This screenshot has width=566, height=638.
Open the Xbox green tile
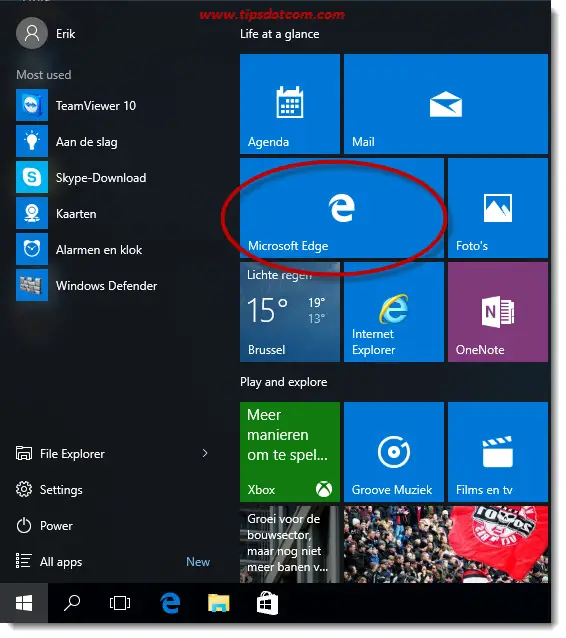click(290, 452)
